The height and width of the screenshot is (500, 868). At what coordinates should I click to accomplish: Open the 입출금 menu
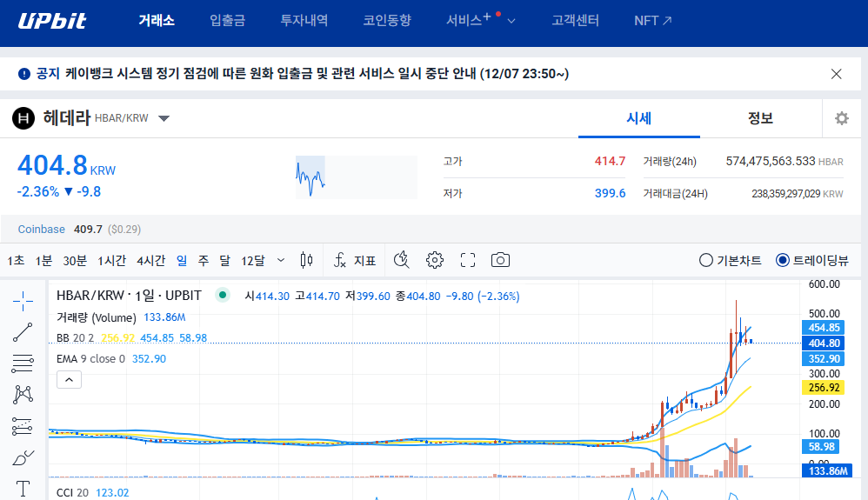(x=227, y=21)
